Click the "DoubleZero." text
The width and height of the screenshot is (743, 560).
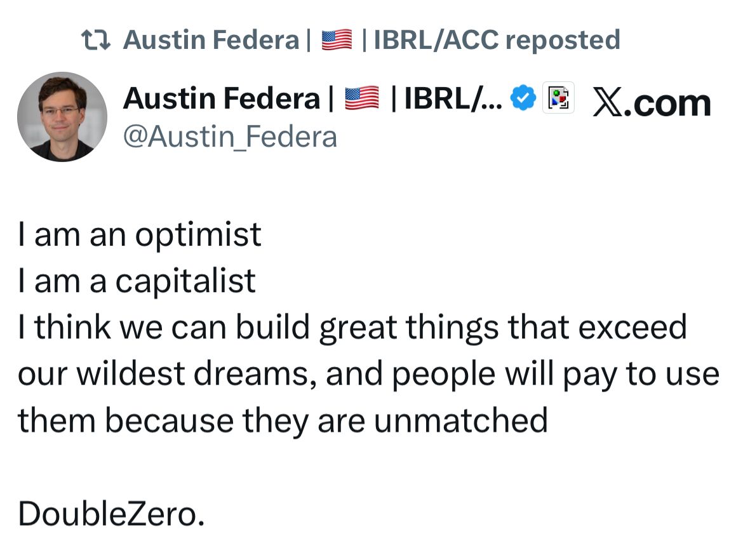pyautogui.click(x=112, y=514)
